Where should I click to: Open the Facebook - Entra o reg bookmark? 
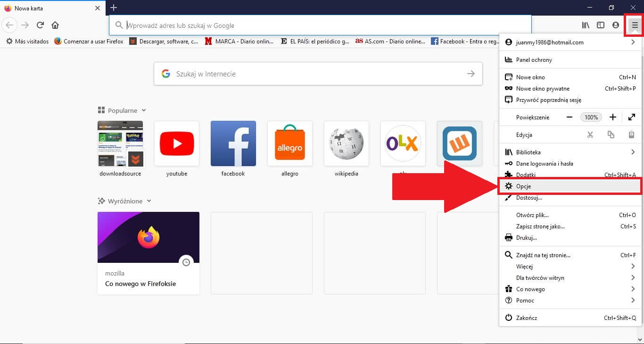pyautogui.click(x=464, y=41)
